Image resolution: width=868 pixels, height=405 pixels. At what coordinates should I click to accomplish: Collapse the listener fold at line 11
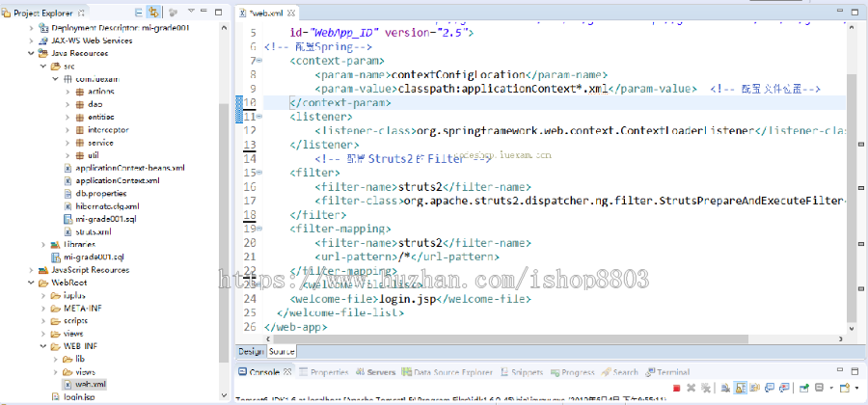(x=259, y=117)
